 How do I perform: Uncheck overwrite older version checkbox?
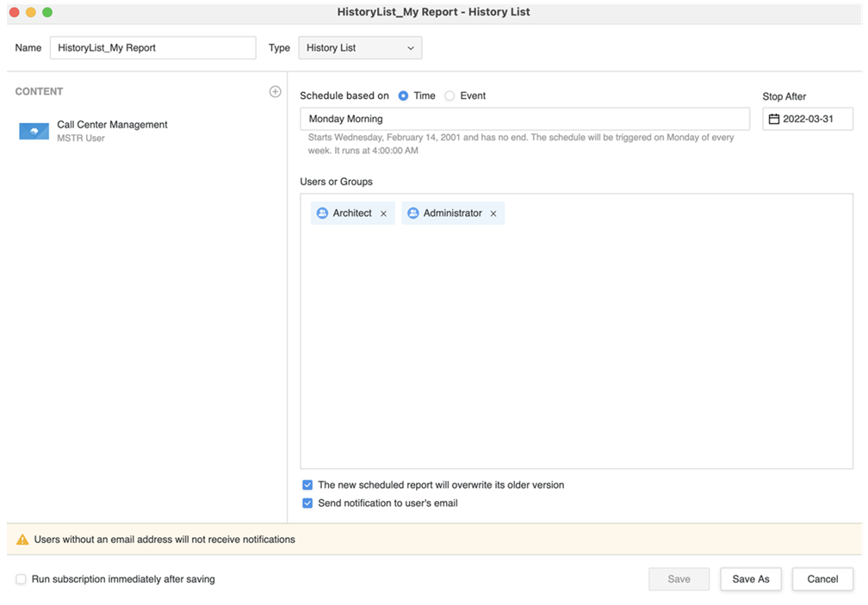click(x=307, y=485)
